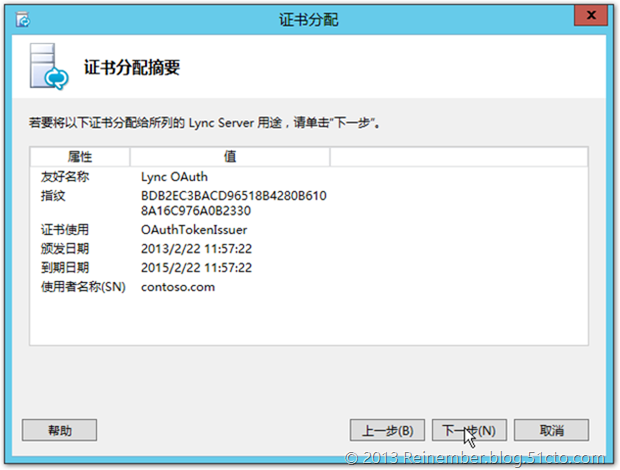Click the contoso.com value
The height and width of the screenshot is (470, 620).
pyautogui.click(x=178, y=287)
